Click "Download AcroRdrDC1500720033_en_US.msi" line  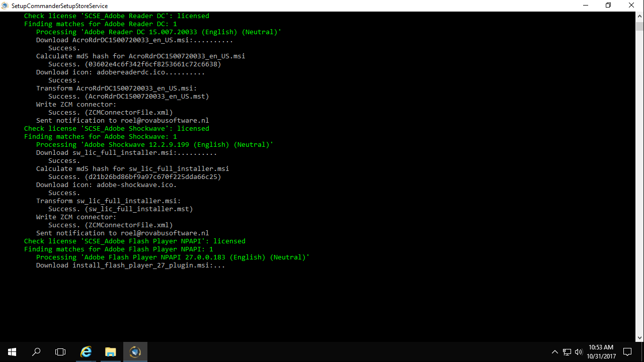135,40
